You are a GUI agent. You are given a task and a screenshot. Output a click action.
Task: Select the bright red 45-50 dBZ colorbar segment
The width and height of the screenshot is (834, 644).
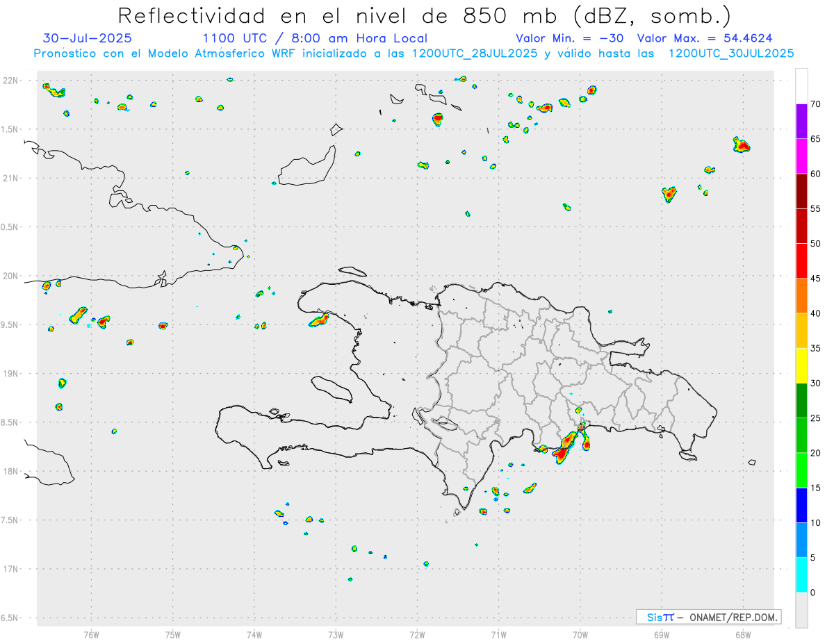pos(801,261)
